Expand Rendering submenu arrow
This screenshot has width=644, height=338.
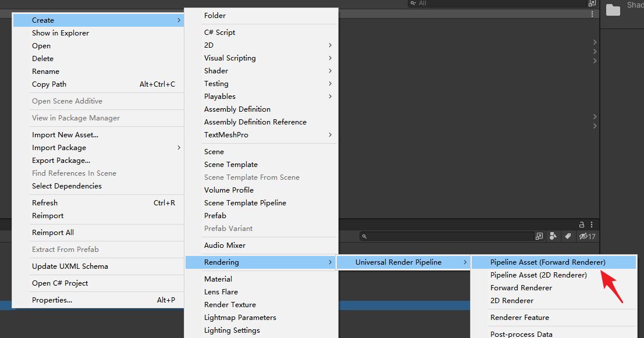[x=330, y=262]
